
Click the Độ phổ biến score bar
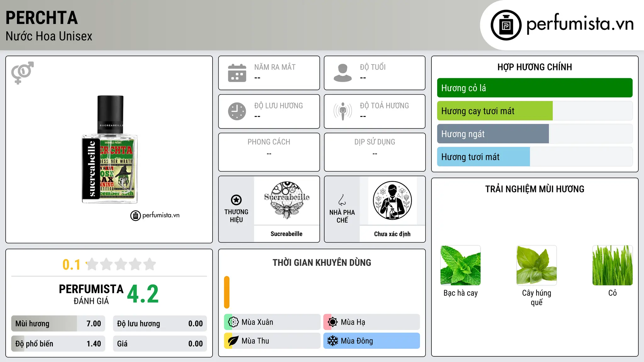(58, 344)
